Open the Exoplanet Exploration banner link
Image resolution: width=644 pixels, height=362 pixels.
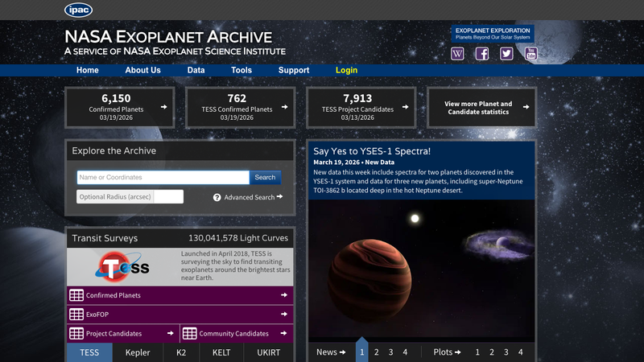[493, 34]
